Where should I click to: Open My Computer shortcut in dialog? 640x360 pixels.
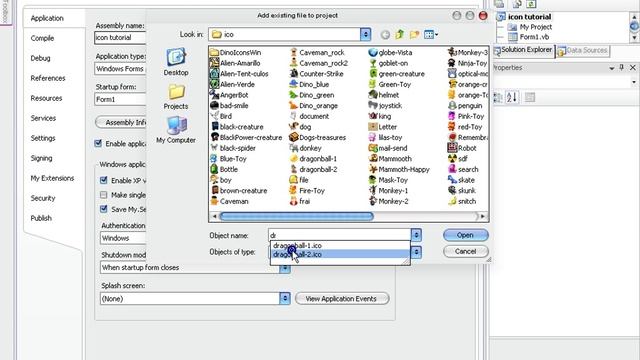(x=176, y=130)
